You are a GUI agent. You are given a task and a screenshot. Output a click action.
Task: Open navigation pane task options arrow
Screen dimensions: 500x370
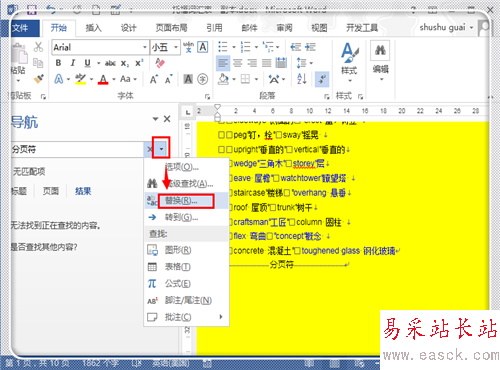[x=155, y=119]
